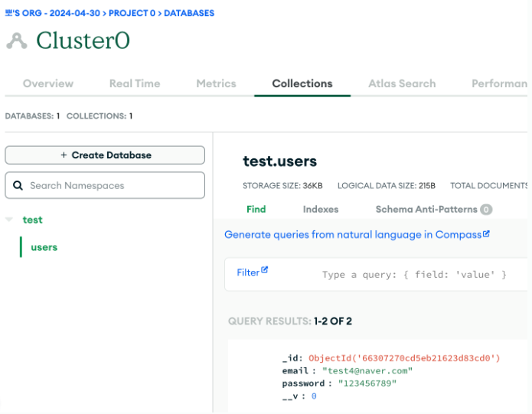Click the query filter input field

(x=414, y=275)
